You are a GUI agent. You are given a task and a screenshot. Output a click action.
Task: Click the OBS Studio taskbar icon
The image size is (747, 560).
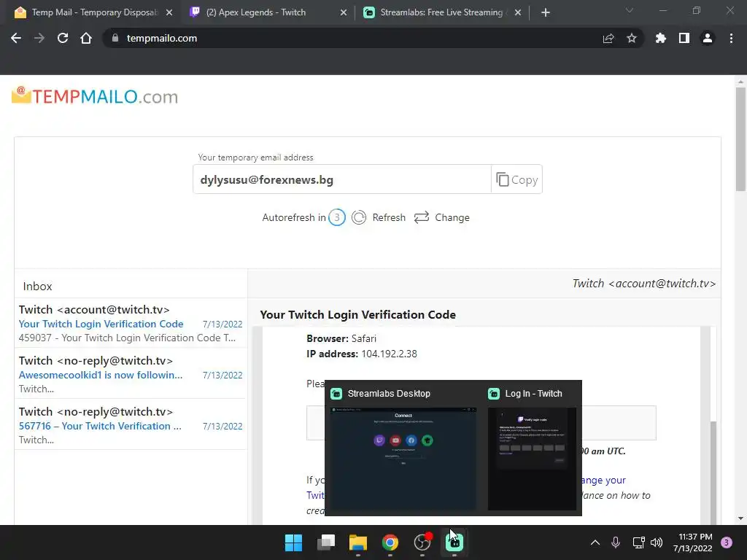tap(422, 542)
